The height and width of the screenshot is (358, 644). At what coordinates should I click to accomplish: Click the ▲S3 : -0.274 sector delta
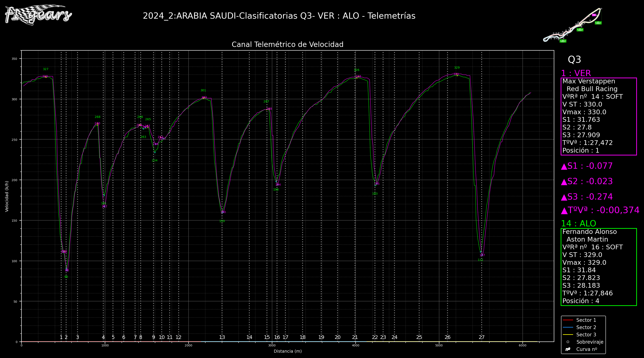pyautogui.click(x=587, y=197)
